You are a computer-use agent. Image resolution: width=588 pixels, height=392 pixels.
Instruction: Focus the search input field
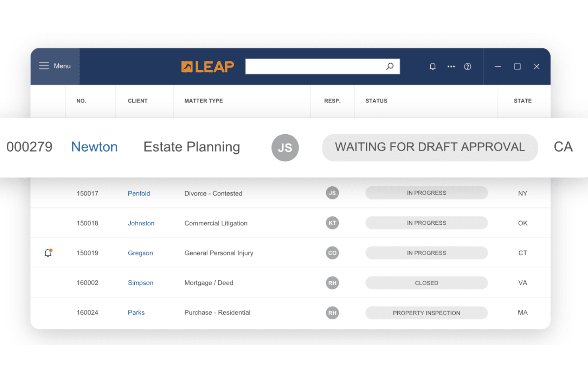pyautogui.click(x=322, y=66)
